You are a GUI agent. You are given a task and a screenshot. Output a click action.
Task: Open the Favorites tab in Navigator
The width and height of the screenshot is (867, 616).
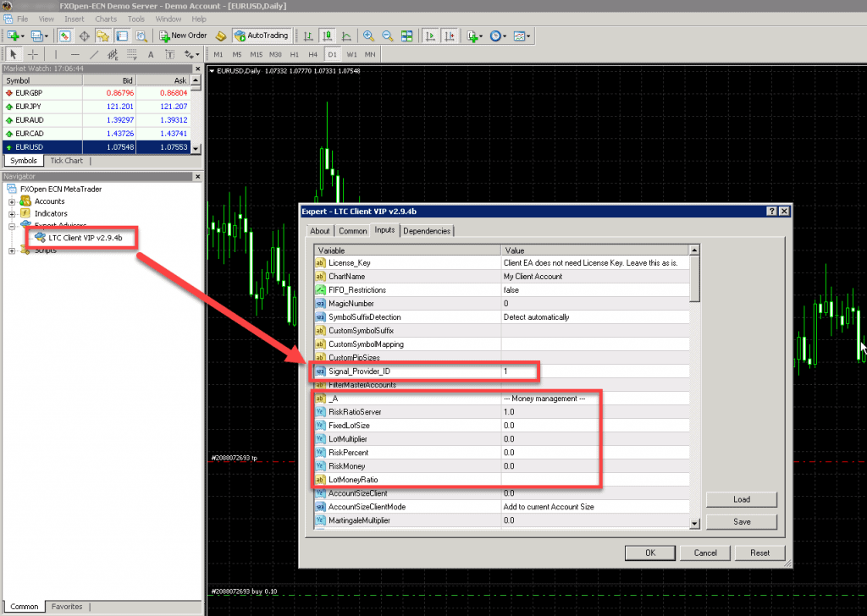pyautogui.click(x=67, y=607)
